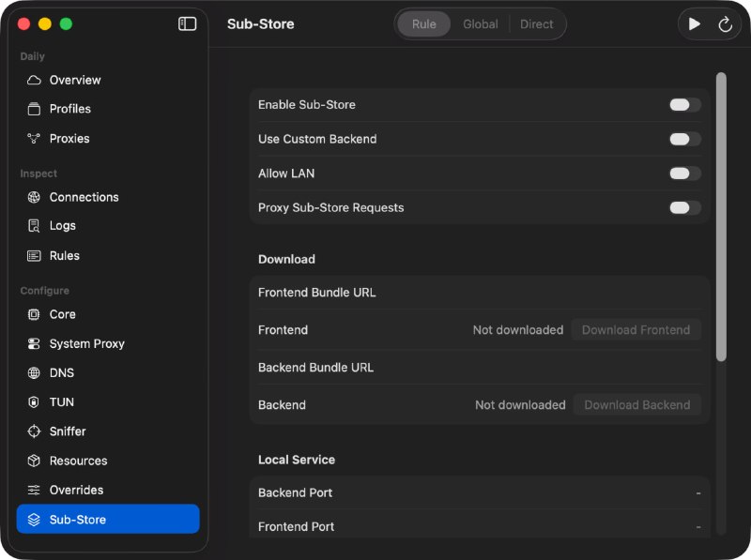
Task: Open the Sniffer settings
Action: point(108,431)
